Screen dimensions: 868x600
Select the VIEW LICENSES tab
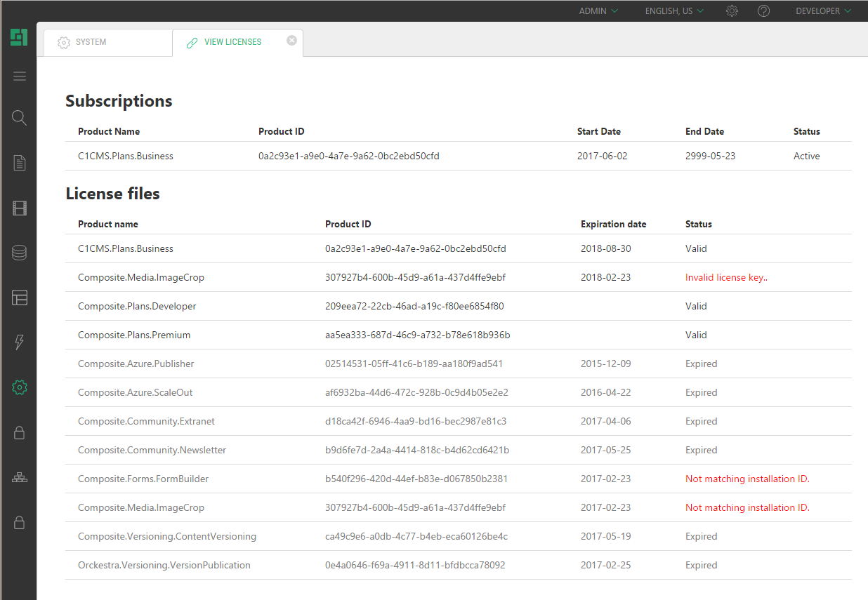[x=232, y=42]
